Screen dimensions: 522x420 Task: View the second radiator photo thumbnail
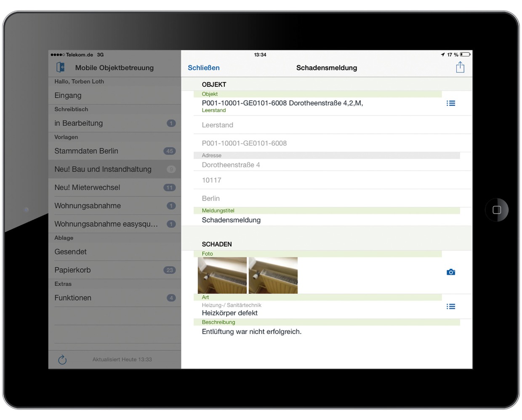coord(273,276)
